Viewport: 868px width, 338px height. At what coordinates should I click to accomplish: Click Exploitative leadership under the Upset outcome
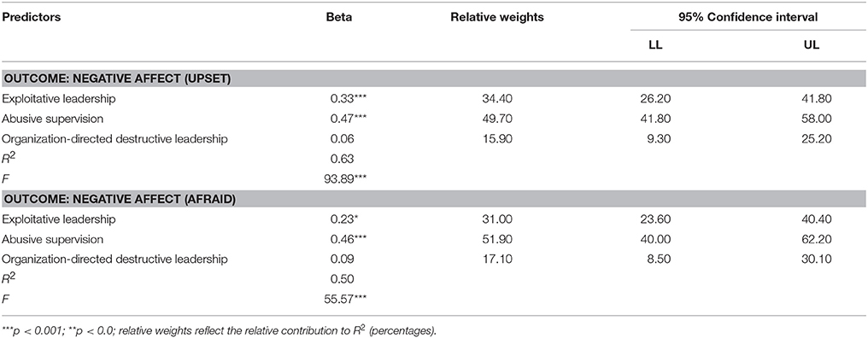(x=59, y=98)
